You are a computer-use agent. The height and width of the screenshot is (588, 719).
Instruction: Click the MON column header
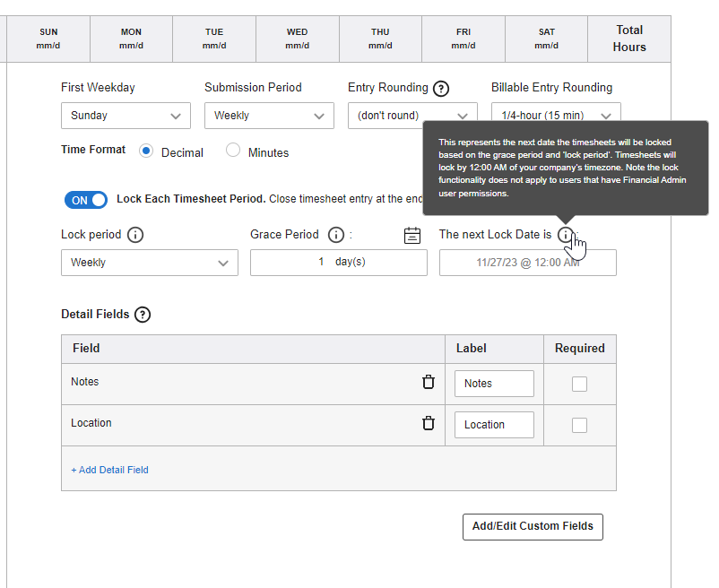click(131, 39)
